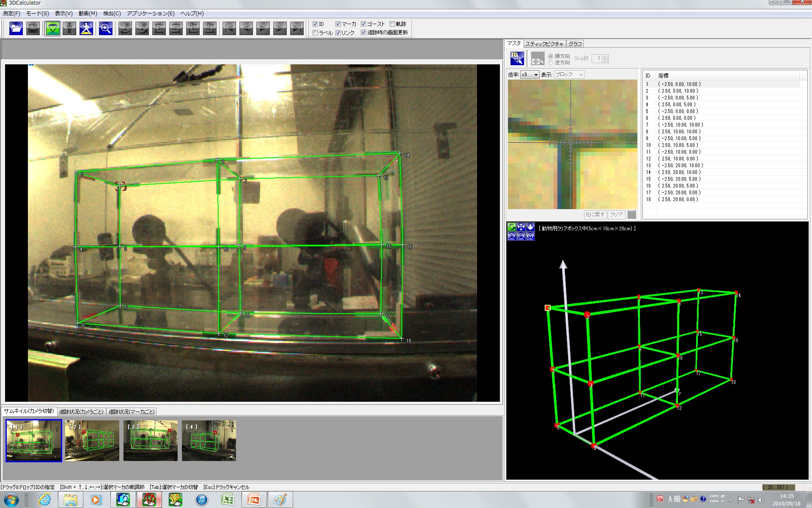Screen dimensions: 812x508
Task: Click the green rotate 3D view icon
Action: click(512, 227)
